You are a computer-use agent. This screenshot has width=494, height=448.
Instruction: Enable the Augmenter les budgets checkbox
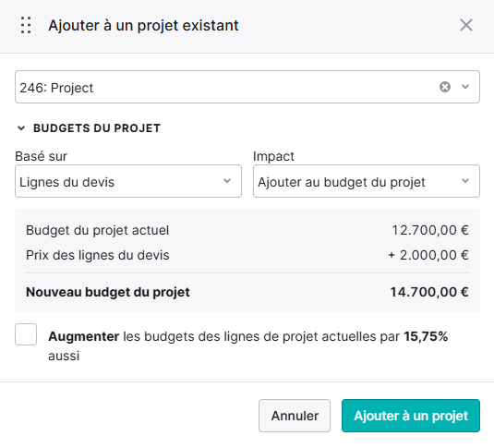(26, 334)
